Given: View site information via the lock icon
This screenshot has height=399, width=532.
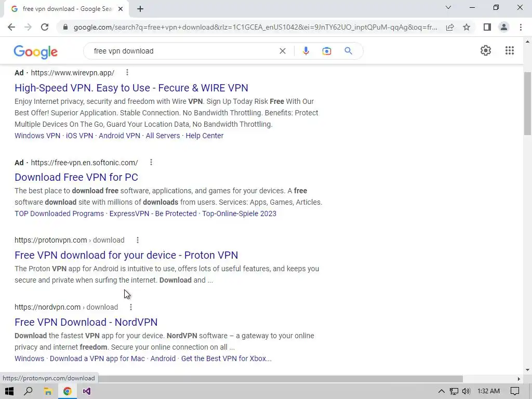Looking at the screenshot, I should (65, 27).
